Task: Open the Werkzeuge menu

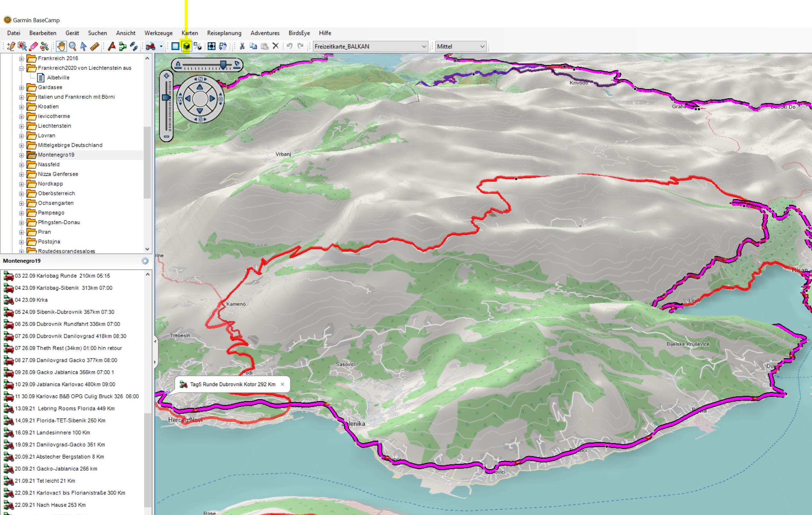Action: (158, 33)
